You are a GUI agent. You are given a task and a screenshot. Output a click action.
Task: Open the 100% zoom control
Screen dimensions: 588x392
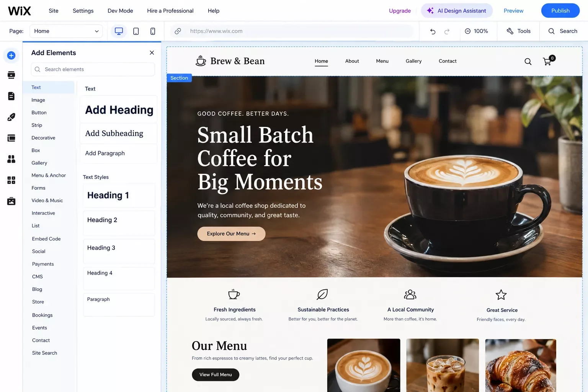coord(476,31)
